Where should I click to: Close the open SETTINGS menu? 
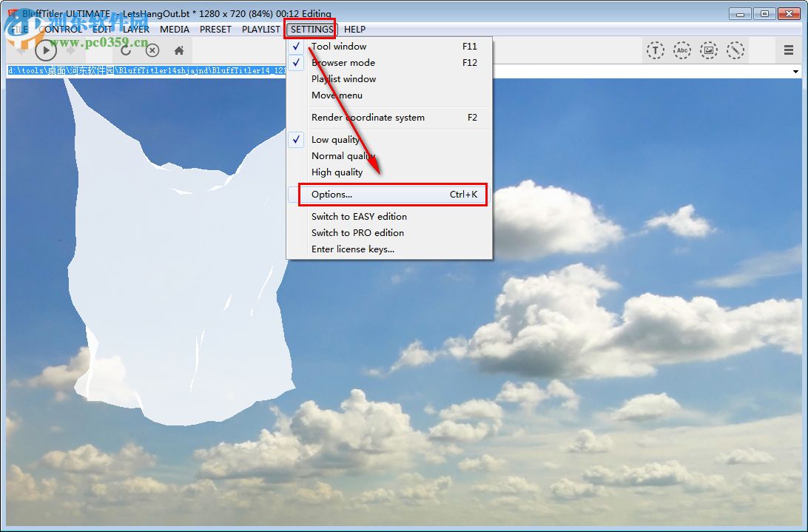pos(312,30)
